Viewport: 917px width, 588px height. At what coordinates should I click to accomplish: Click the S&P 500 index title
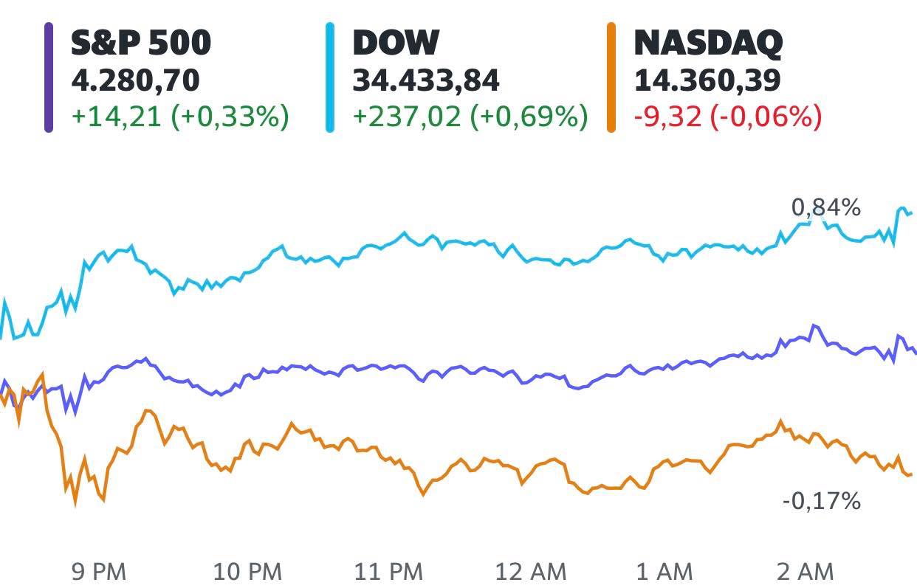tap(141, 43)
